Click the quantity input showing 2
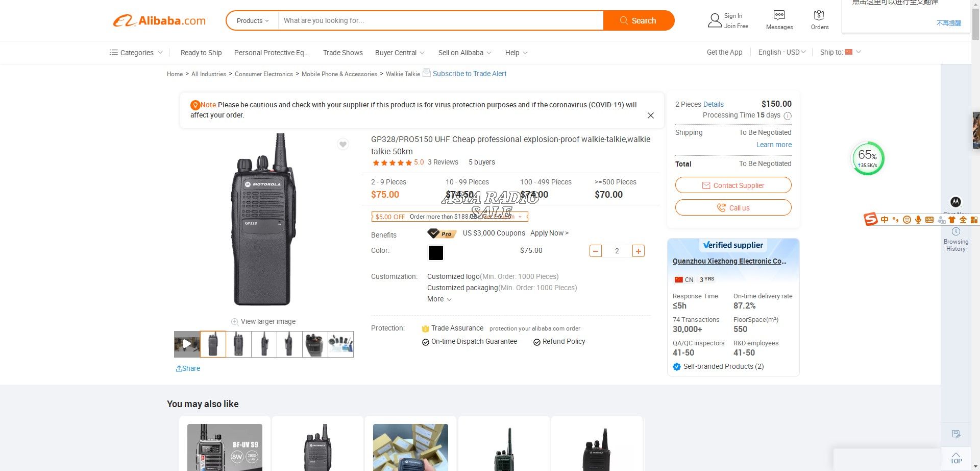The width and height of the screenshot is (980, 471). click(x=617, y=251)
